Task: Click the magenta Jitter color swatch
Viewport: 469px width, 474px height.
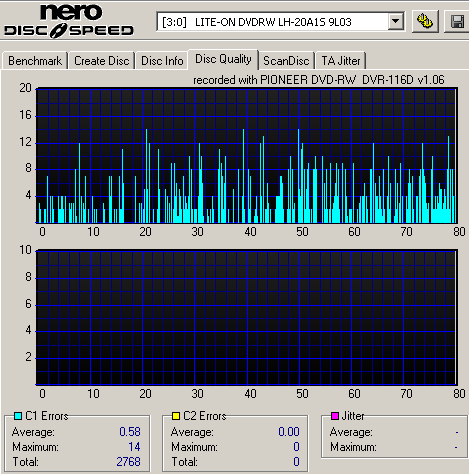Action: pos(335,416)
